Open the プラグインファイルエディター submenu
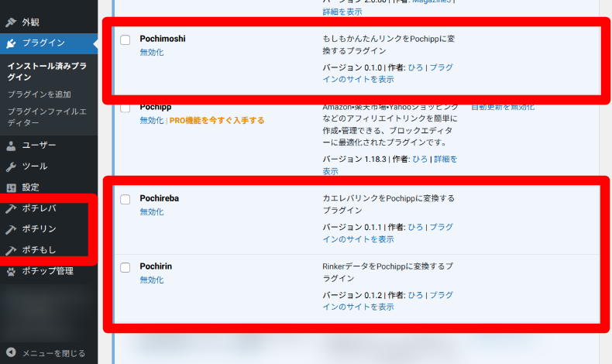The image size is (612, 364). coord(47,117)
